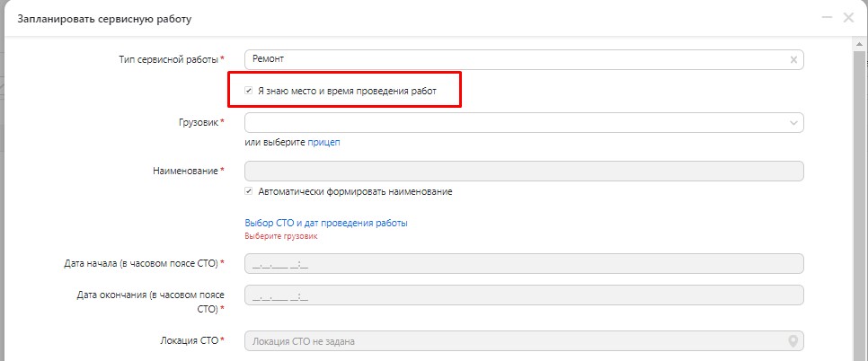Close the 'Запланировать сервисную работу' dialog
Viewport: 868px width, 361px height.
[847, 18]
